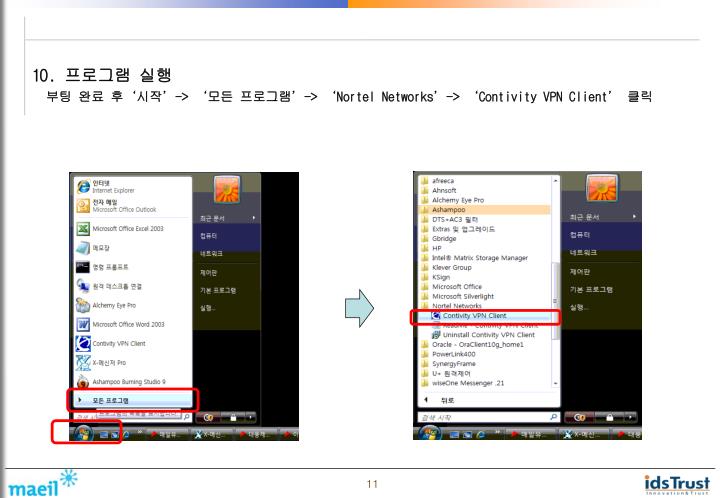Open the Ashampoo folder entry
The height and width of the screenshot is (498, 720).
pos(485,210)
